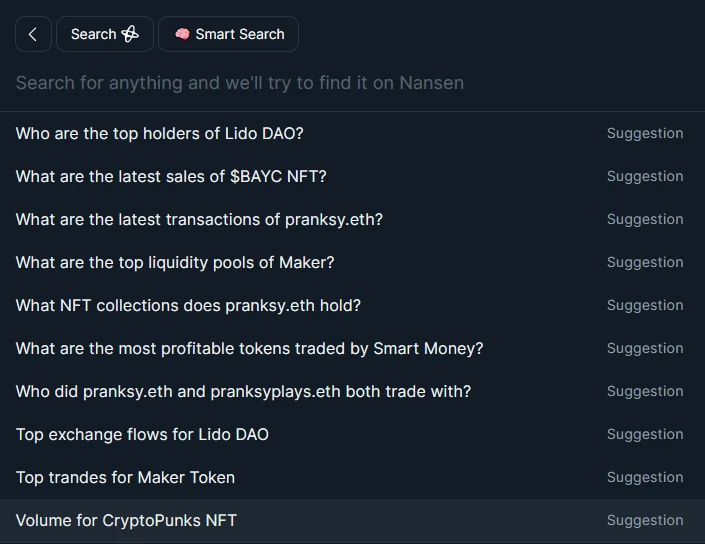This screenshot has width=705, height=544.
Task: Click Suggestion label beside CryptoPunks volume row
Action: tap(645, 520)
